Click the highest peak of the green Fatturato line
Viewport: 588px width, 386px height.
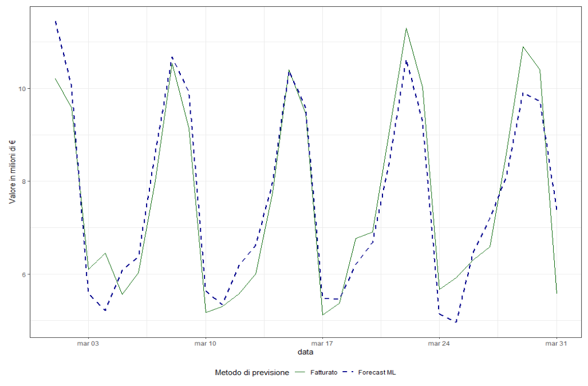click(406, 28)
